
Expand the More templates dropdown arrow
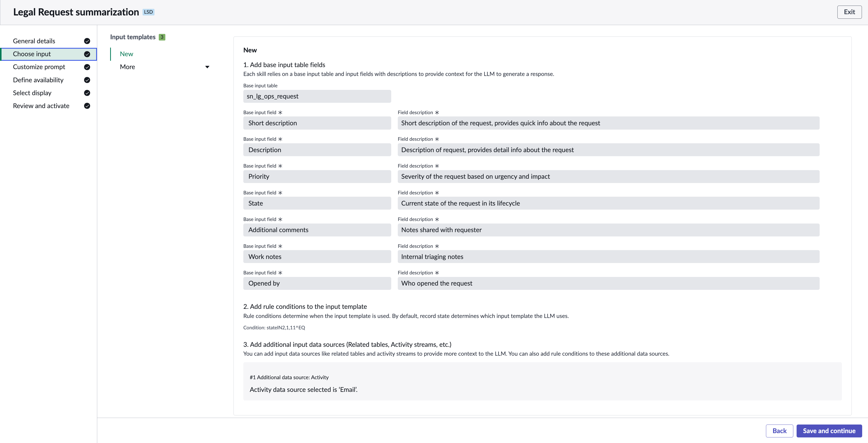pyautogui.click(x=207, y=67)
